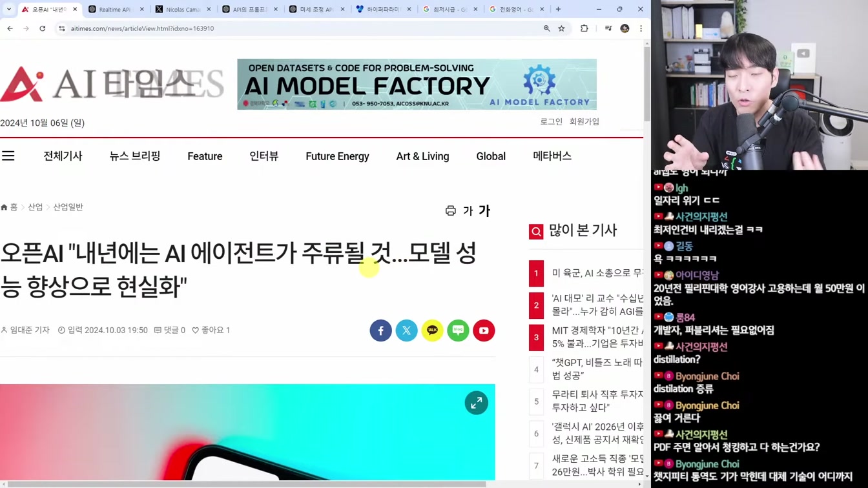Open site information icon in address bar

62,28
